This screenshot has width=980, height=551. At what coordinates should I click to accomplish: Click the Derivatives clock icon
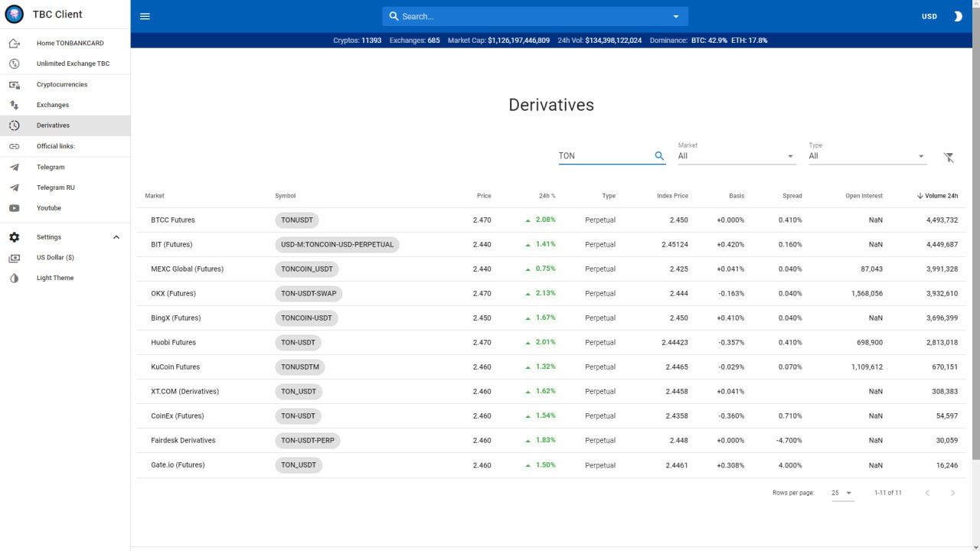tap(15, 126)
